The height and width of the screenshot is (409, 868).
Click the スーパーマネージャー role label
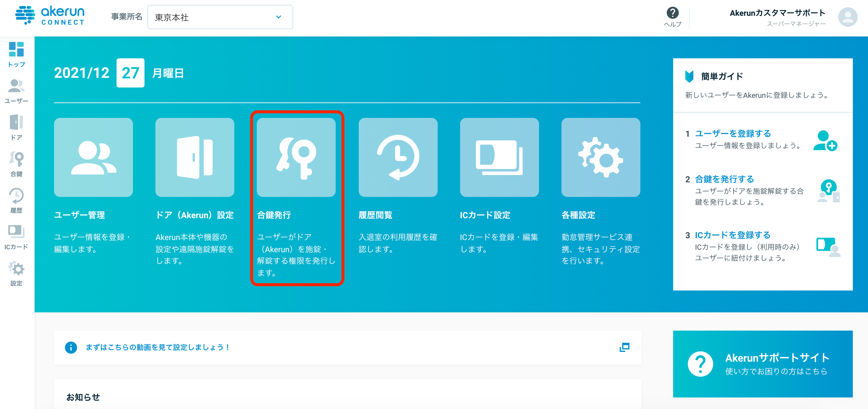pos(796,24)
